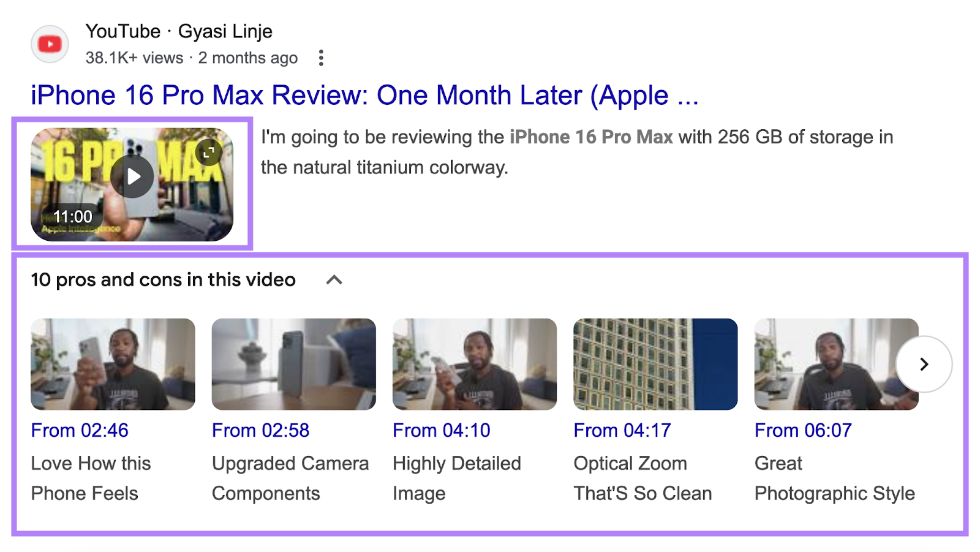Open the "Upgraded Camera Components" moment
980x552 pixels.
293,364
